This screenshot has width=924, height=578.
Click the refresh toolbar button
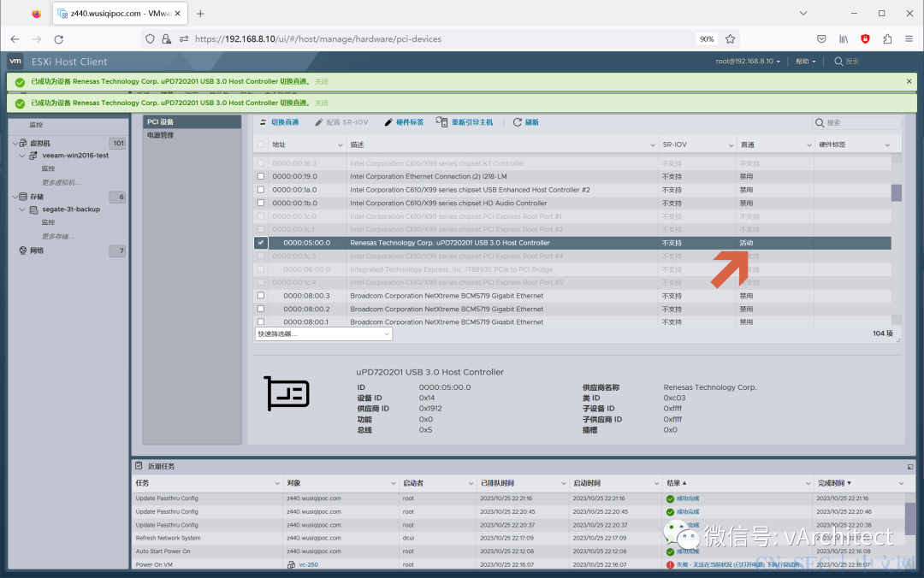click(x=525, y=122)
